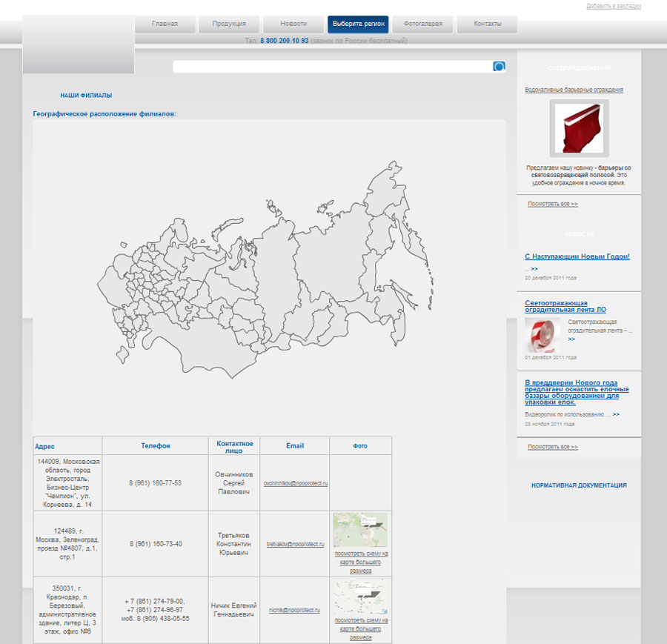The width and height of the screenshot is (667, 644).
Task: Open the reflective tape news thumbnail
Action: pyautogui.click(x=540, y=334)
